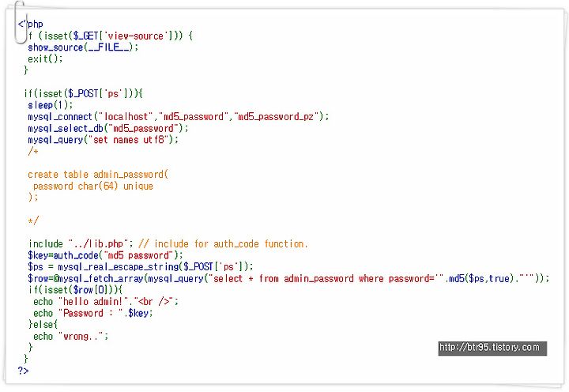Click the '$row=@mysql_fetch_array' select query line

click(289, 279)
